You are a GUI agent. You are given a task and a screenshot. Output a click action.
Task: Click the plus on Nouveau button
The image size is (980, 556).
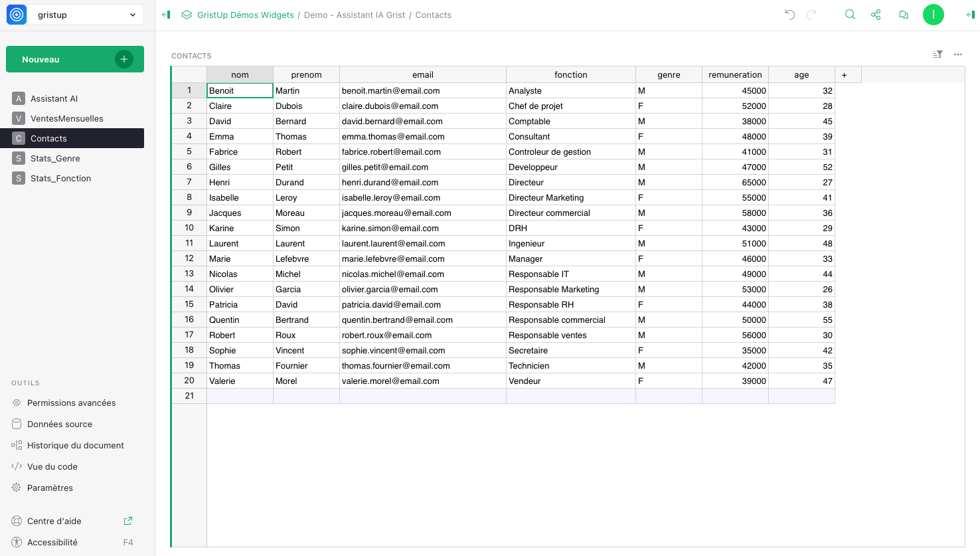coord(124,59)
